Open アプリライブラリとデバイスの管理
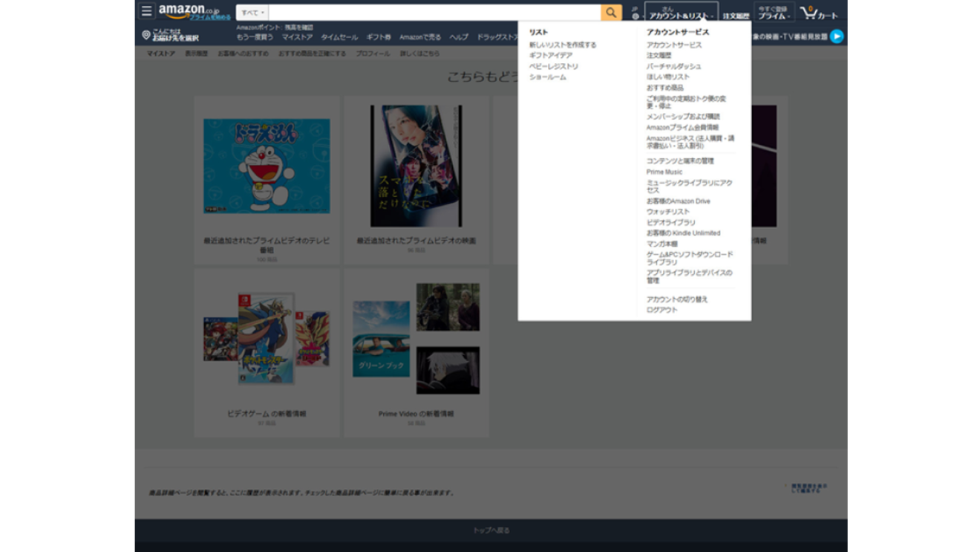 (689, 276)
